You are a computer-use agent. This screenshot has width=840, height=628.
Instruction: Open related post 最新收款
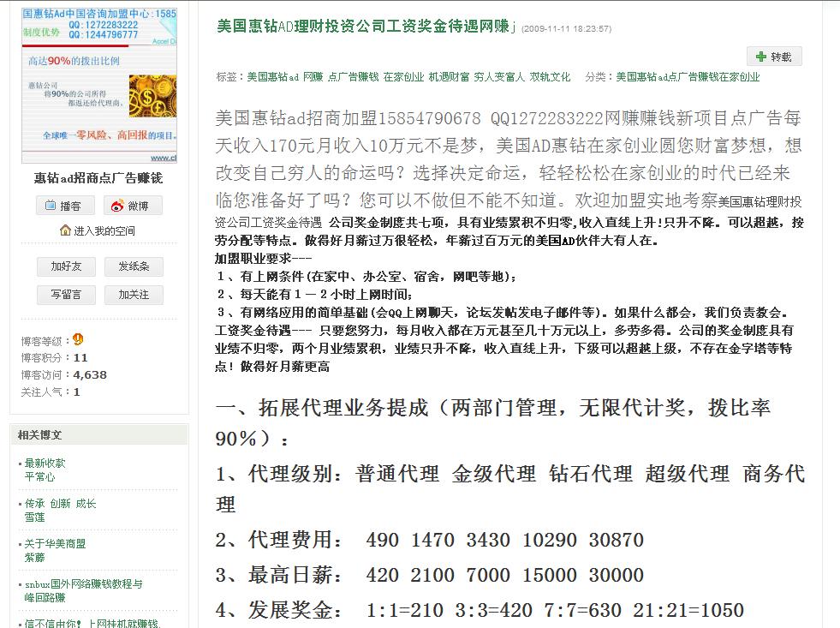[x=45, y=463]
